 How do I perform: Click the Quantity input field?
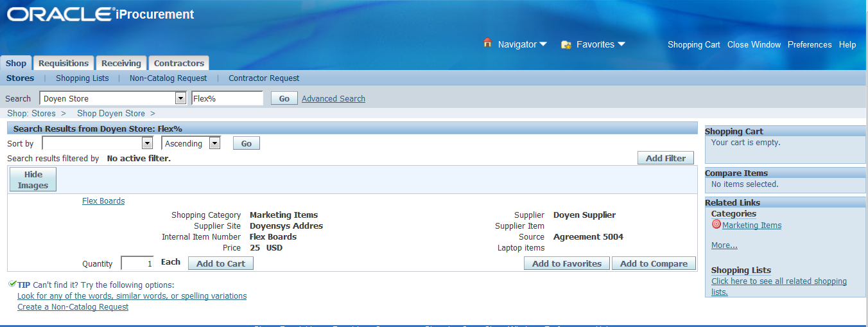point(137,263)
